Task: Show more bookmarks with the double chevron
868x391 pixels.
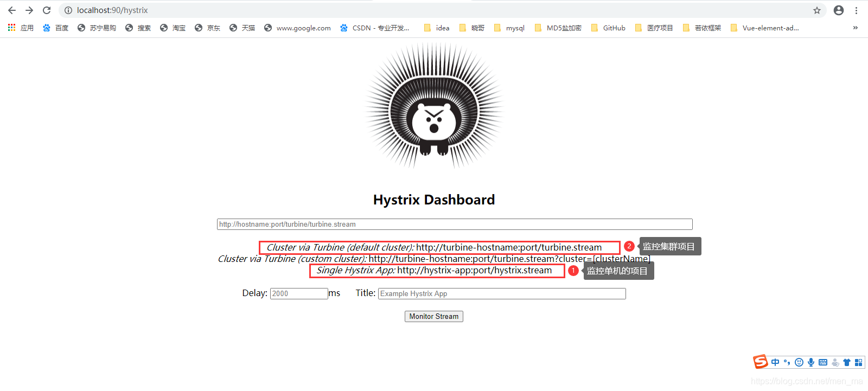Action: (x=856, y=28)
